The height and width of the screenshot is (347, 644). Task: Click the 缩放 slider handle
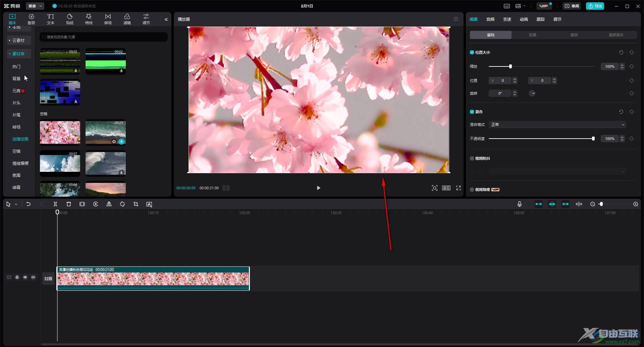511,66
